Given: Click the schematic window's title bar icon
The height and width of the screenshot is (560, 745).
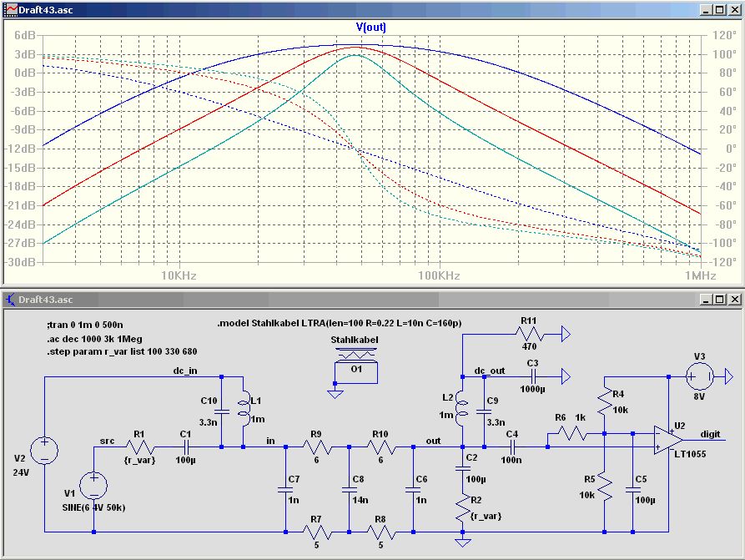Looking at the screenshot, I should tap(10, 300).
